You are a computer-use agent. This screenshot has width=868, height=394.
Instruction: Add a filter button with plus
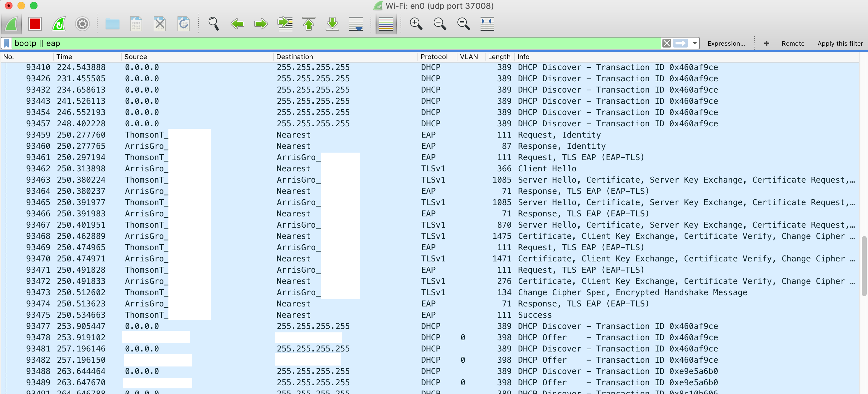[x=766, y=43]
